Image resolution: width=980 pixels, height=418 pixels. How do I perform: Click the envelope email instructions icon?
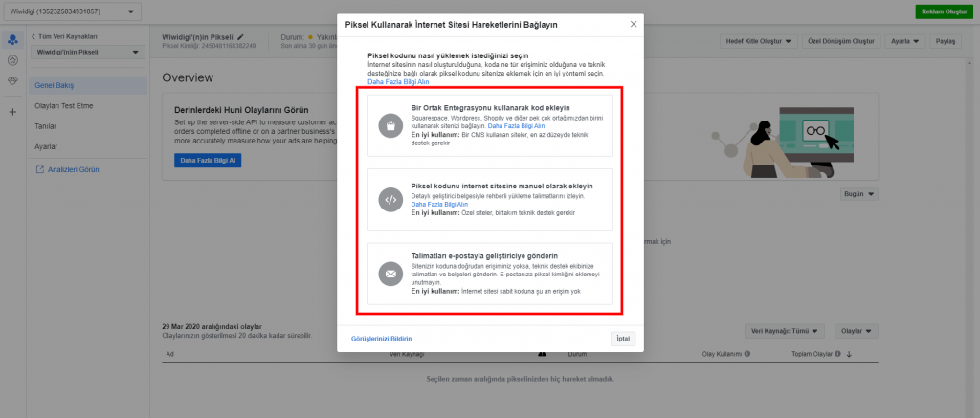tap(390, 274)
